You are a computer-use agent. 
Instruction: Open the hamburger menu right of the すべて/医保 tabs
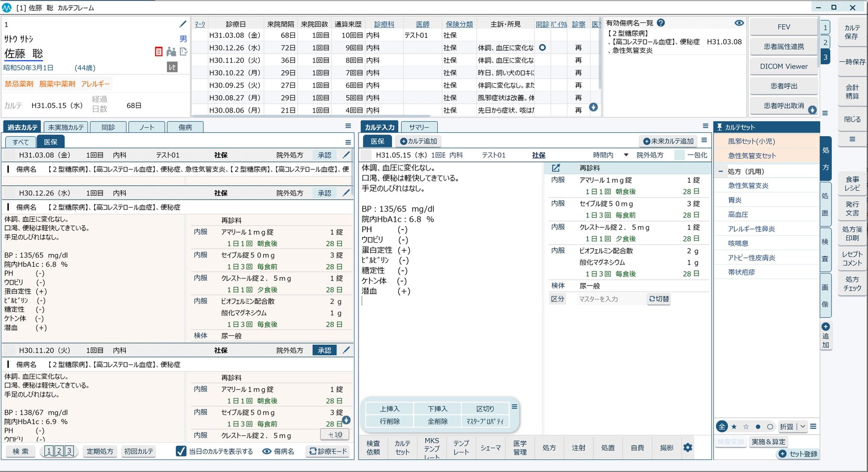click(348, 142)
